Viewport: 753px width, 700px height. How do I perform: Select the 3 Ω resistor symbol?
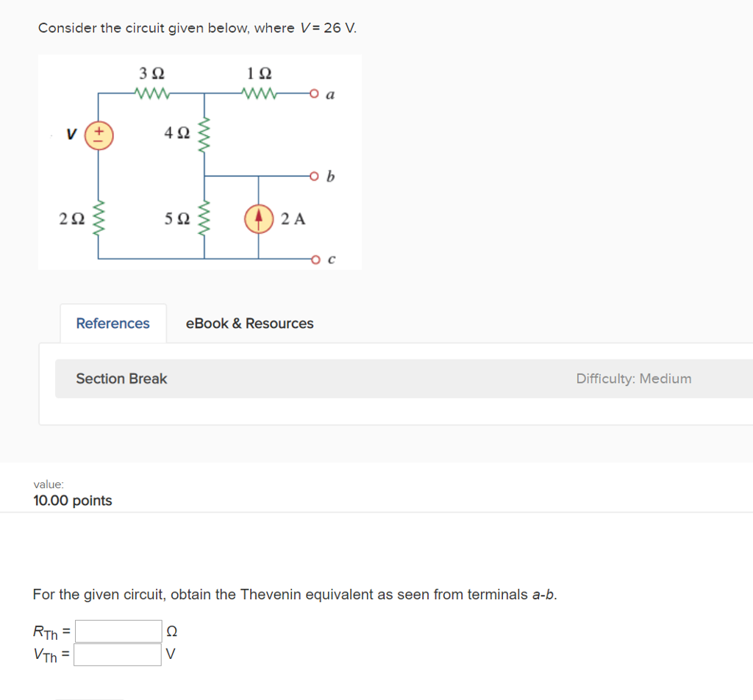coord(151,93)
